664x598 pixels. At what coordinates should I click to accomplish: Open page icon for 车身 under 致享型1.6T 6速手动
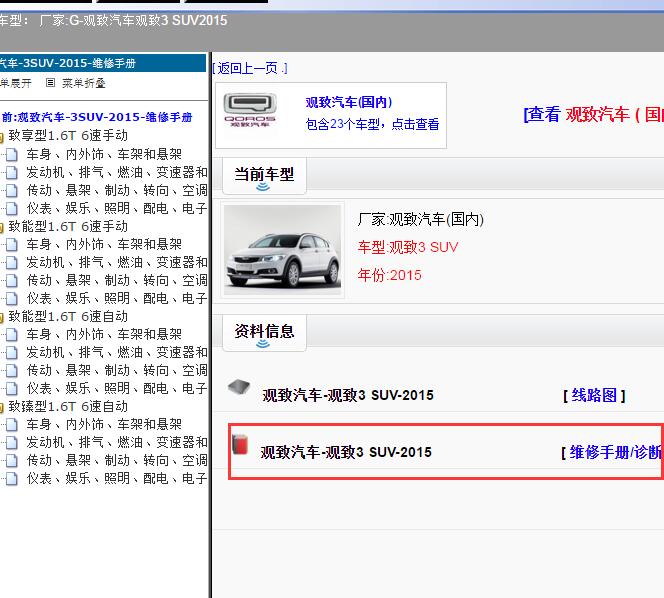(x=12, y=155)
